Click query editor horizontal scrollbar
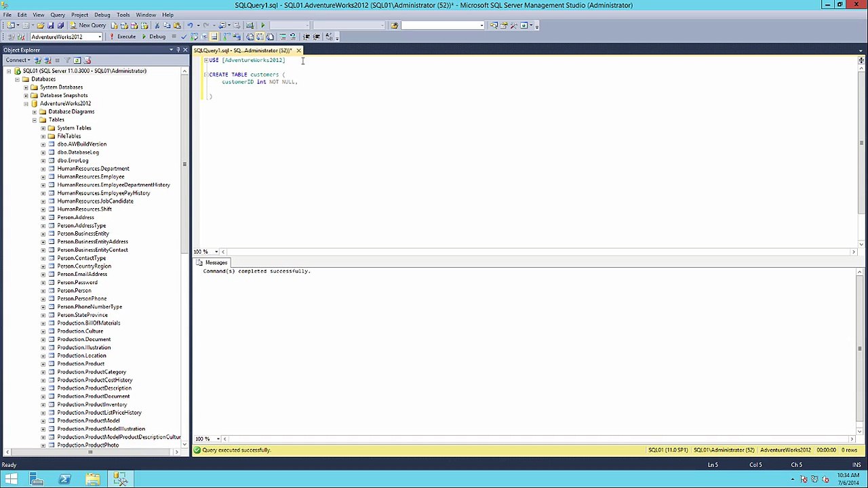The image size is (868, 488). (x=538, y=251)
